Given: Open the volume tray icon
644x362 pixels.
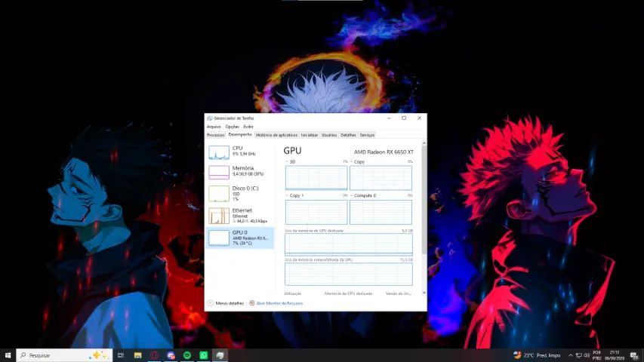Looking at the screenshot, I should pos(587,355).
